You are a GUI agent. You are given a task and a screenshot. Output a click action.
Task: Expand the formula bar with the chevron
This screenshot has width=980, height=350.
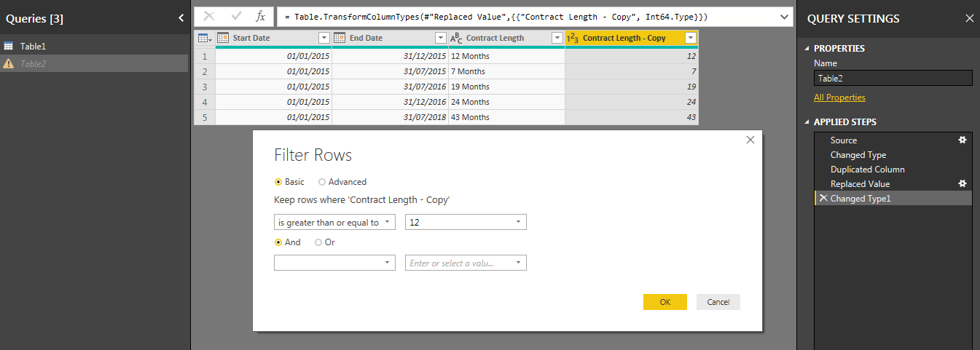tap(783, 16)
